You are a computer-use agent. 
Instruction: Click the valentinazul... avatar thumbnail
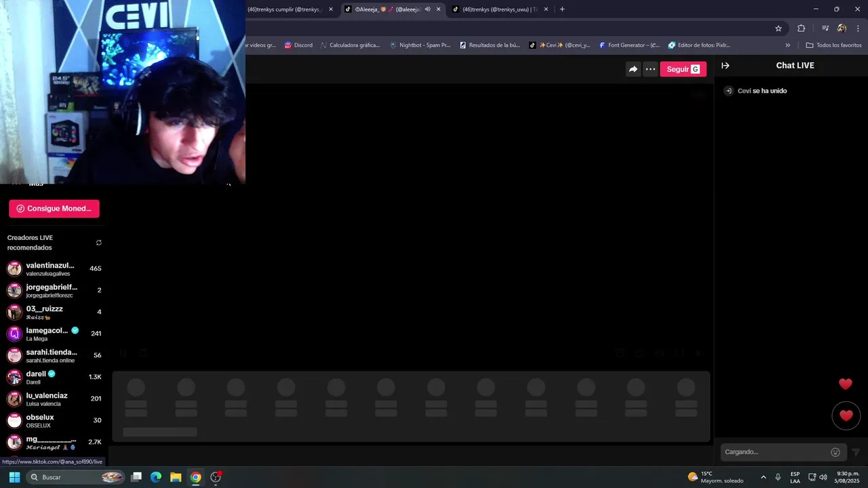point(14,268)
